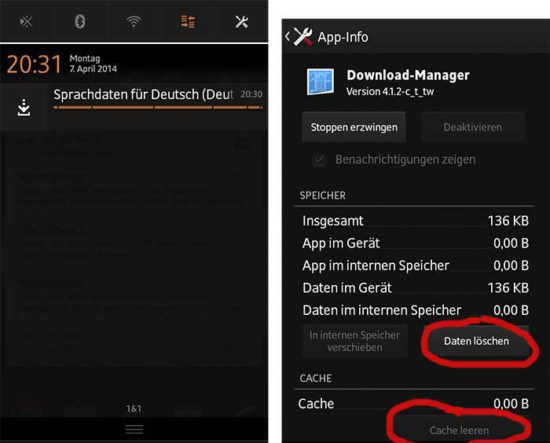550x443 pixels.
Task: Open the Sprachdaten für Deutsch download notification
Action: click(134, 106)
